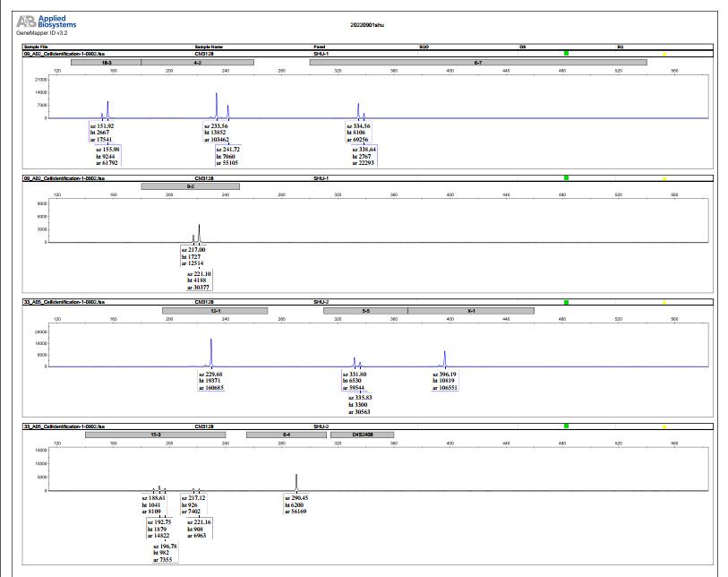Click the tallest peak at 229.68
The width and height of the screenshot is (728, 577).
[x=210, y=352]
